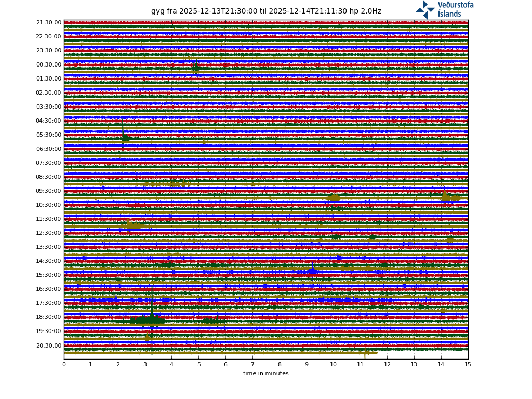This screenshot has width=532, height=399.
Task: Select the 18:30:00 time label
Action: pyautogui.click(x=49, y=317)
